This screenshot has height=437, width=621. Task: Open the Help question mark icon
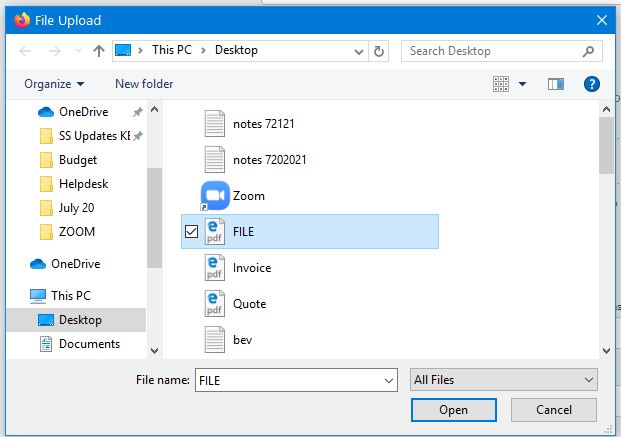pyautogui.click(x=591, y=84)
